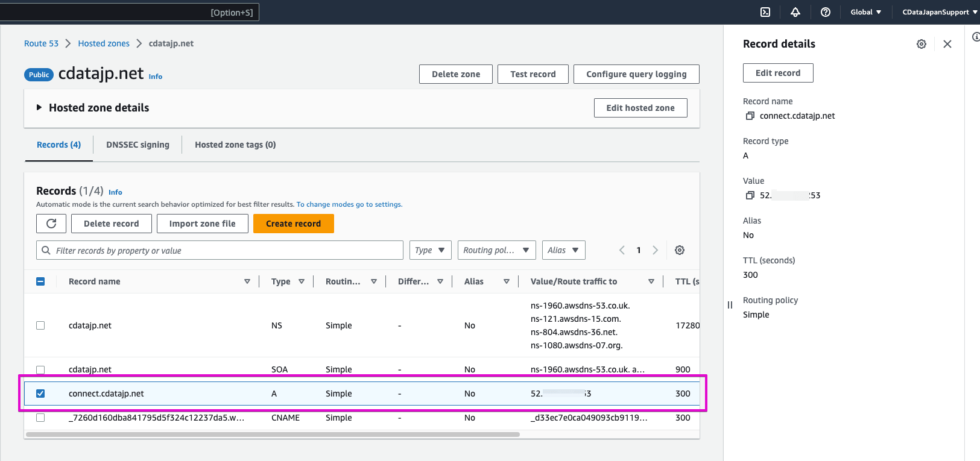Open the Alias filter dropdown
This screenshot has width=980, height=461.
(x=564, y=250)
